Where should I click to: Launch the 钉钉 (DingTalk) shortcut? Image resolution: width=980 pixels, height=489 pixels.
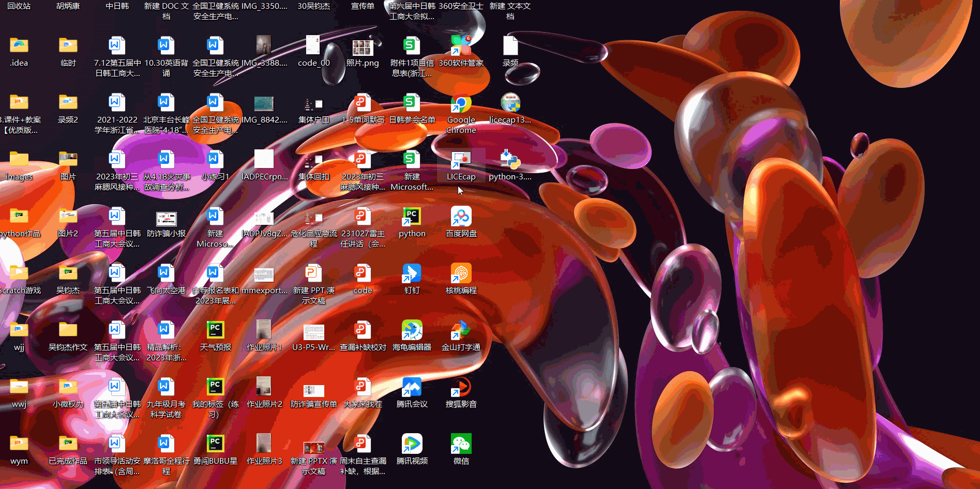click(x=412, y=274)
